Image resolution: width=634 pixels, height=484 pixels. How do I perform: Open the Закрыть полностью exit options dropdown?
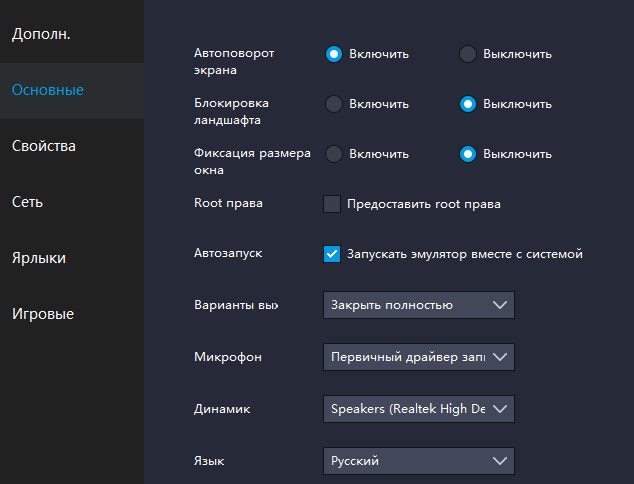pos(418,305)
